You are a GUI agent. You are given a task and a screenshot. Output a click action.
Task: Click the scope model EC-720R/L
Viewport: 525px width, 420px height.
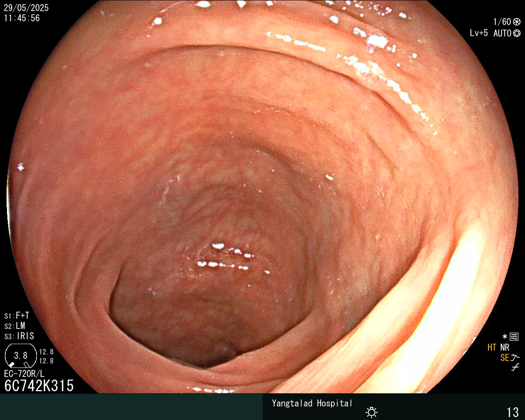[x=24, y=374]
